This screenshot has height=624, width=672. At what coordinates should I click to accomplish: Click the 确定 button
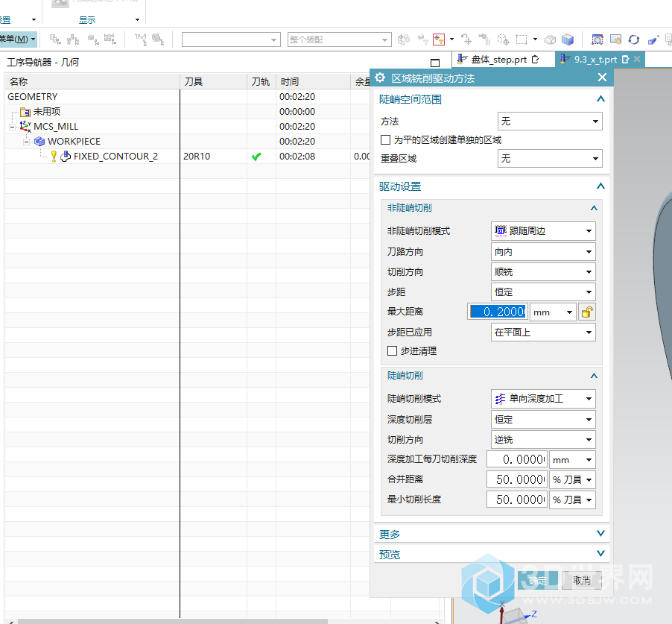point(537,580)
